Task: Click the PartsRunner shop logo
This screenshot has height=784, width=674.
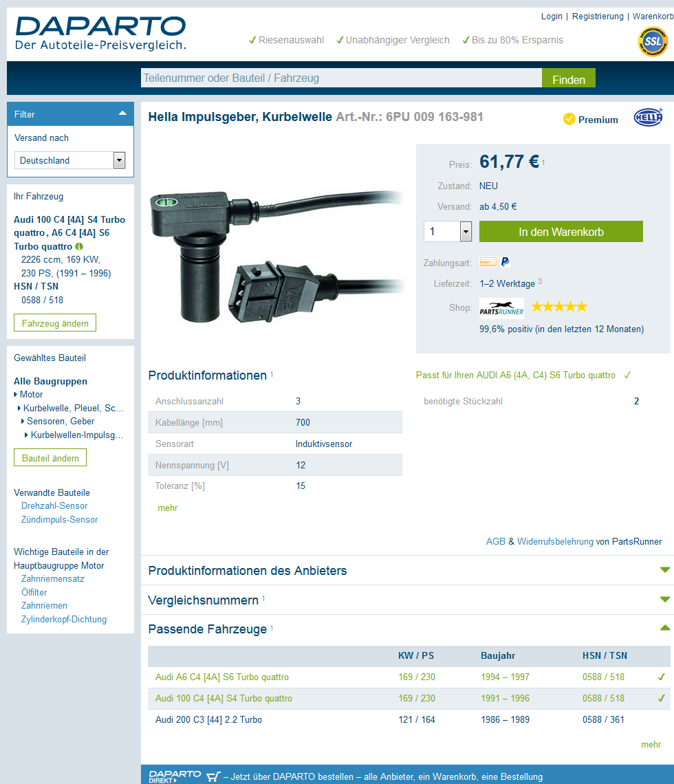Action: [501, 307]
